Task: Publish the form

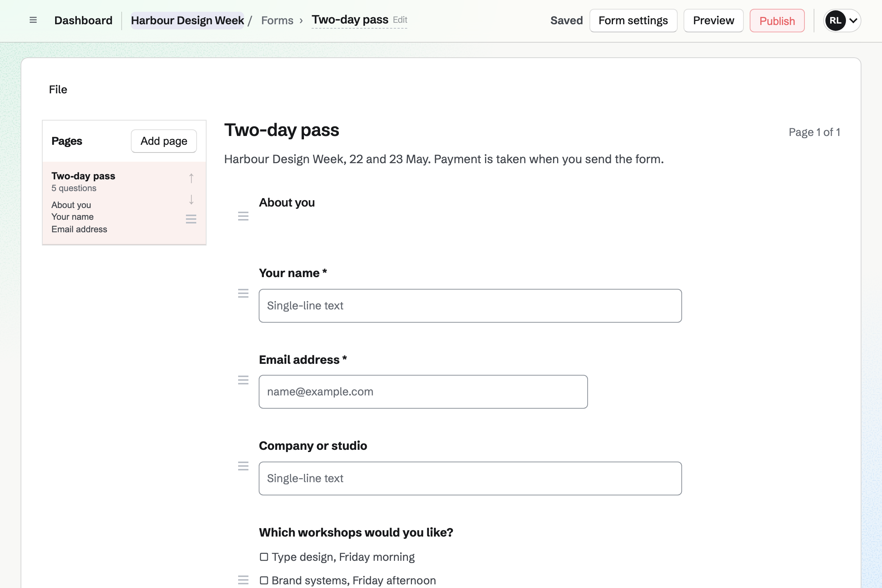Action: tap(777, 21)
